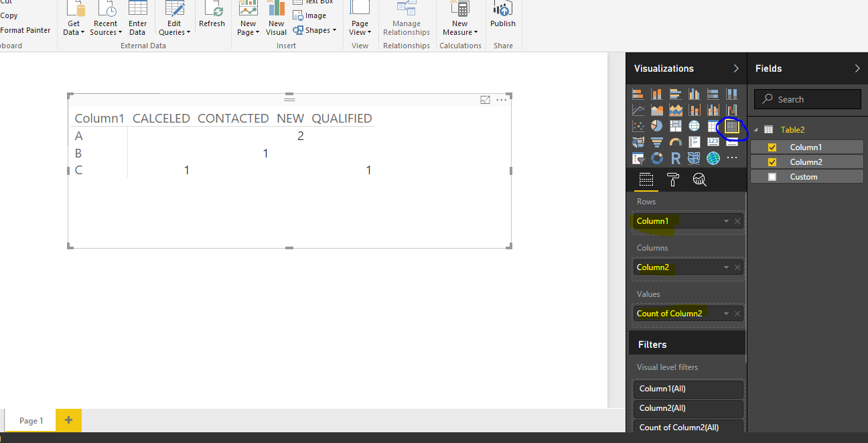Screen dimensions: 868x443
Task: Collapse the Visualizations pane chevron
Action: [x=736, y=68]
